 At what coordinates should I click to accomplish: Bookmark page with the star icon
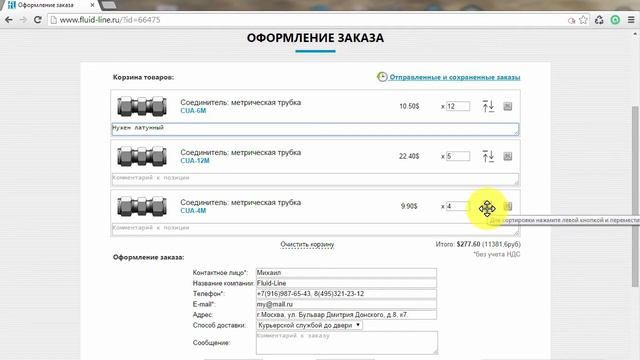point(583,20)
